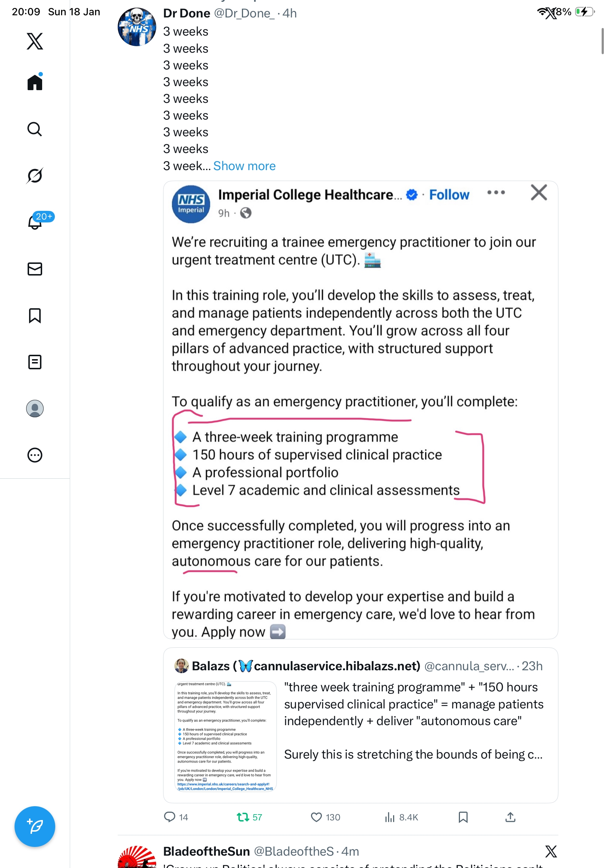Open Notifications bell with 20+ badge
Viewport: 606px width, 868px height.
(x=35, y=222)
